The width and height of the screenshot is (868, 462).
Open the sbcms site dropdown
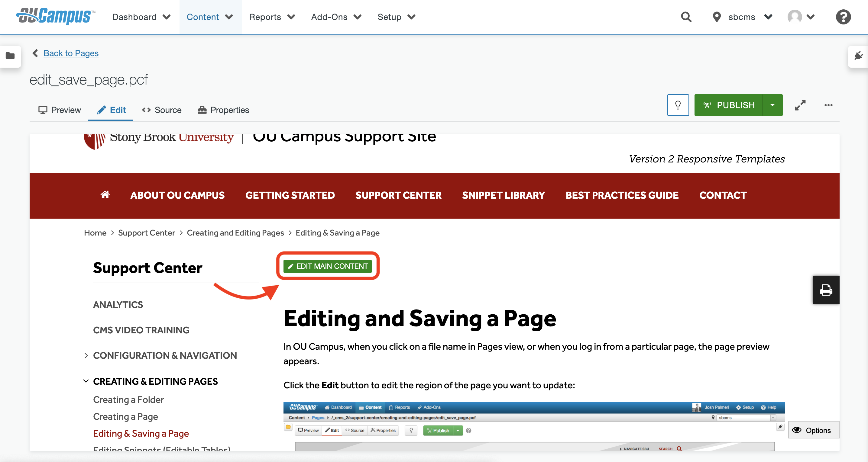coord(768,17)
